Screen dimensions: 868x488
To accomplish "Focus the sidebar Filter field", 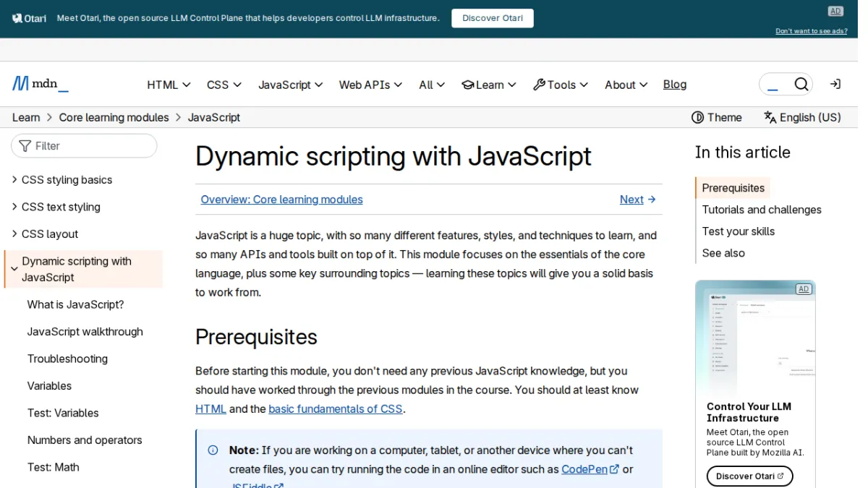I will coord(84,146).
